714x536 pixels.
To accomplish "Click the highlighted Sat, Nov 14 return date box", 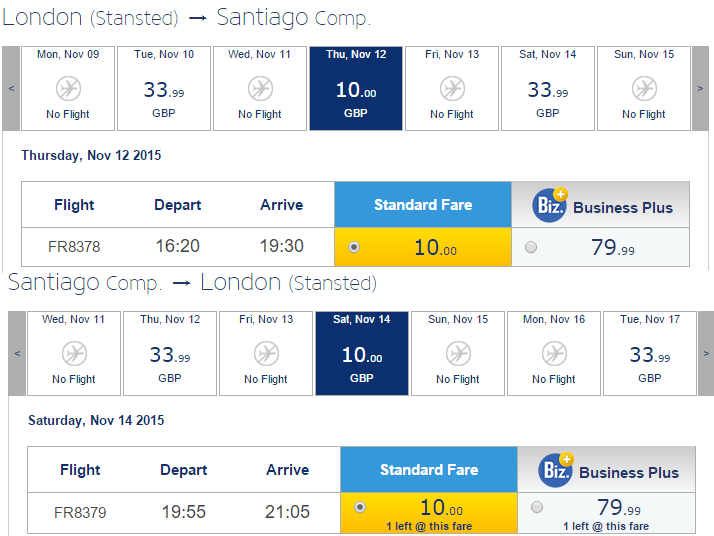I will pyautogui.click(x=362, y=353).
